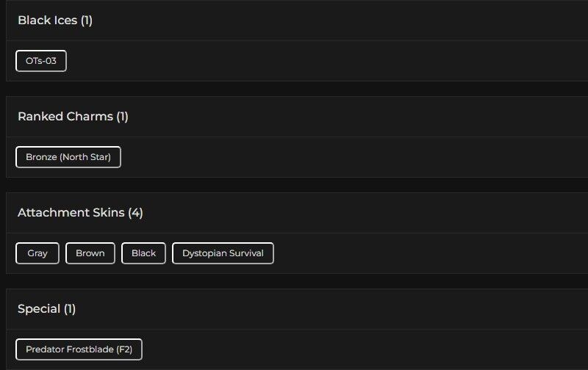Select the Gray attachment skin tag
The image size is (588, 370).
(37, 253)
